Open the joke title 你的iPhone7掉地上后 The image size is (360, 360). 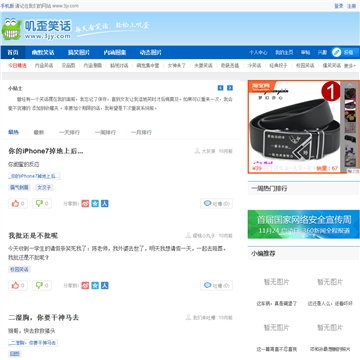(x=46, y=151)
